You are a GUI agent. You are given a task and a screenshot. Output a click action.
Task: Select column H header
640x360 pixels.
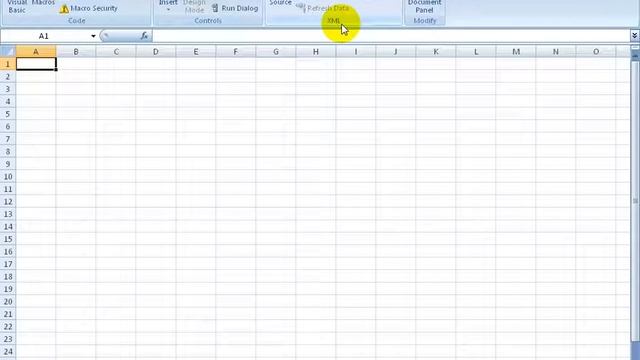click(x=316, y=51)
